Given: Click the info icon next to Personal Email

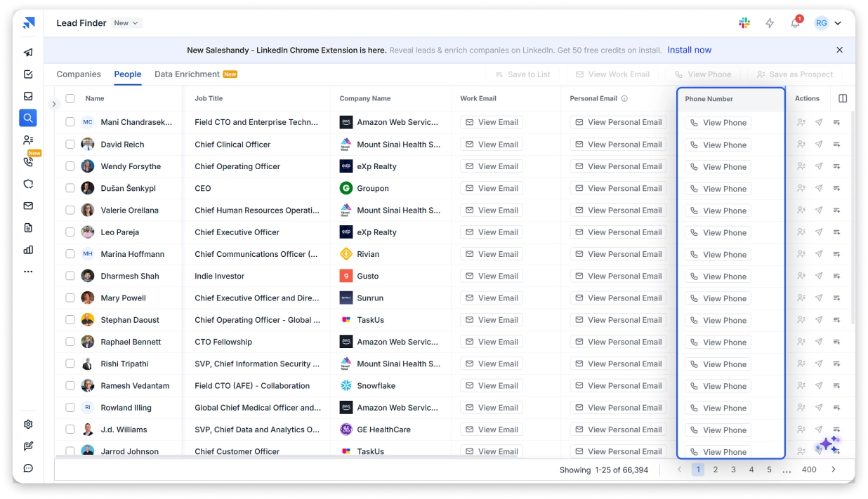Looking at the screenshot, I should 624,98.
